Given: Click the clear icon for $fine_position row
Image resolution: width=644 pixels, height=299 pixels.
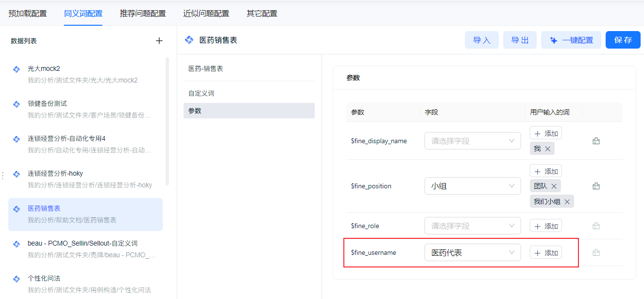Looking at the screenshot, I should coord(596,186).
